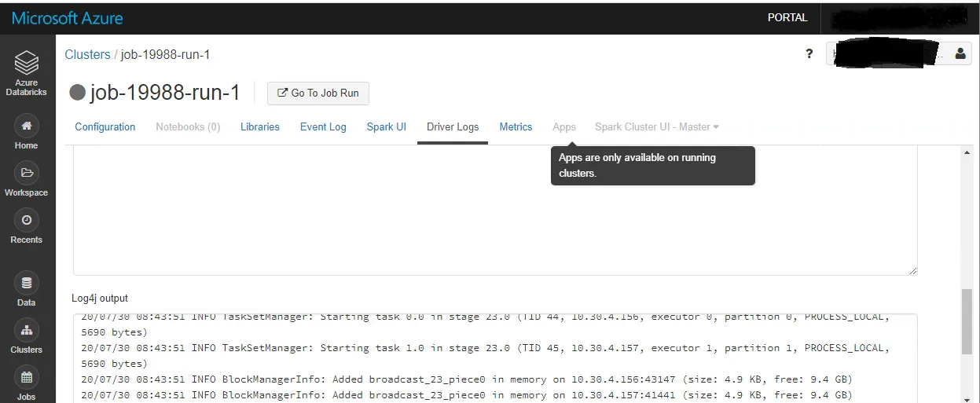Screen dimensions: 980x403
Task: Open the Data sidebar icon
Action: pyautogui.click(x=27, y=283)
